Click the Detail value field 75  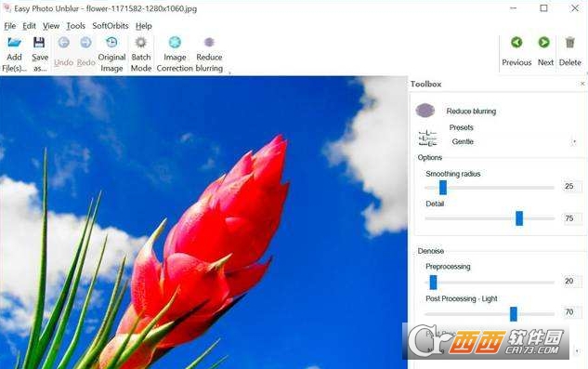coord(571,218)
